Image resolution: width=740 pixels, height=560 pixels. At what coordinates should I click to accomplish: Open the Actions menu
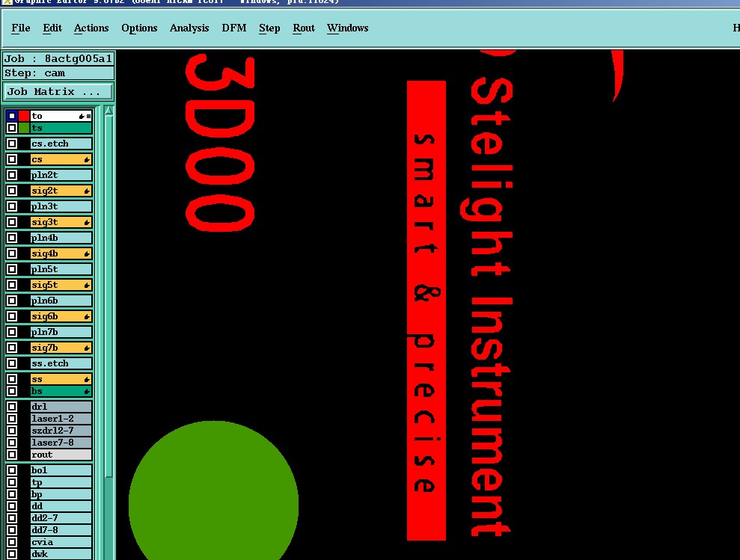click(x=91, y=28)
